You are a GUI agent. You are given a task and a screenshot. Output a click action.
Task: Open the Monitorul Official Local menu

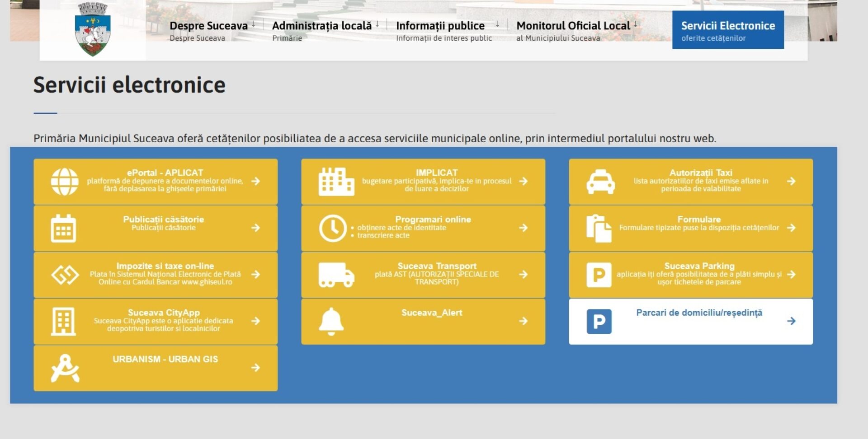(573, 26)
